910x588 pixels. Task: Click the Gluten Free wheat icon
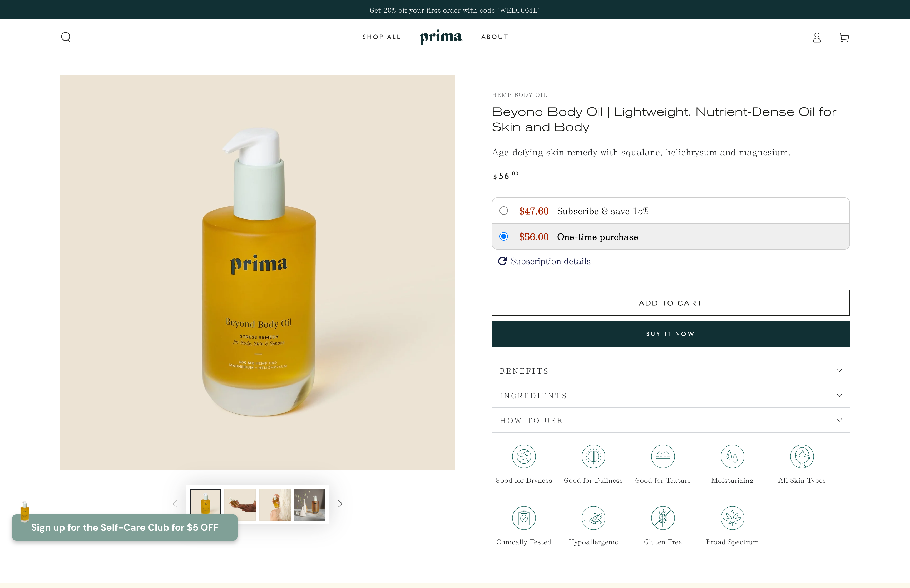(662, 518)
